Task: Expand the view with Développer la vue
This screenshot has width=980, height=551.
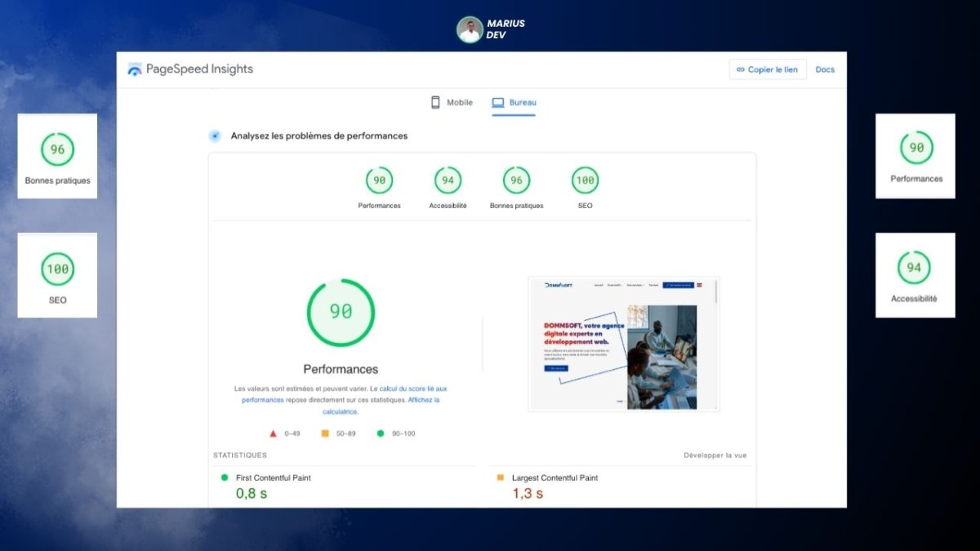Action: coord(715,455)
